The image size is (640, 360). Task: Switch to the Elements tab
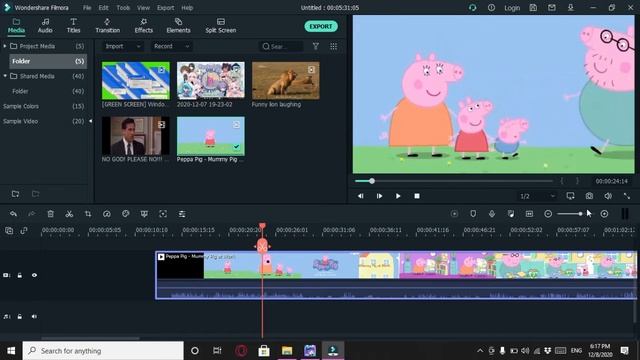(178, 26)
